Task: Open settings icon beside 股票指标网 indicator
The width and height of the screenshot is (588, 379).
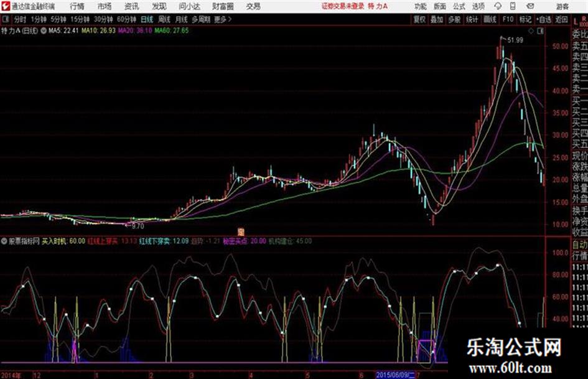Action: [x=4, y=241]
